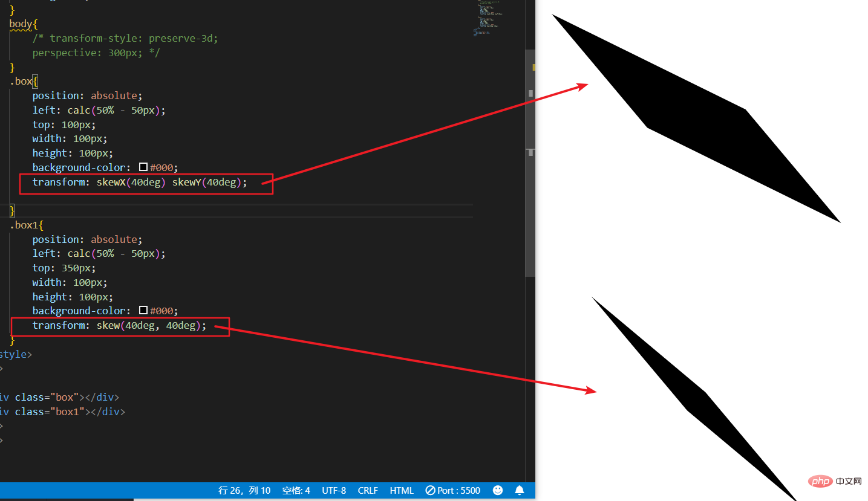Click the editor vertical scrollbar thumb

tap(530, 163)
